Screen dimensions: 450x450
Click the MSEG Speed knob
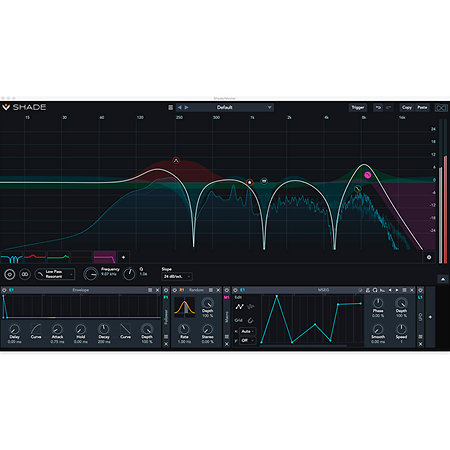pyautogui.click(x=401, y=329)
